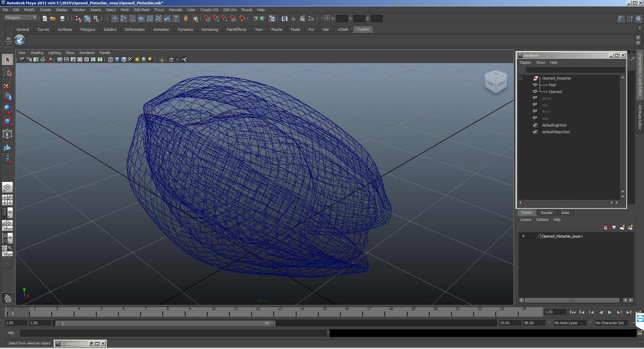Activate the Scale tool red cube icon

coord(7,121)
